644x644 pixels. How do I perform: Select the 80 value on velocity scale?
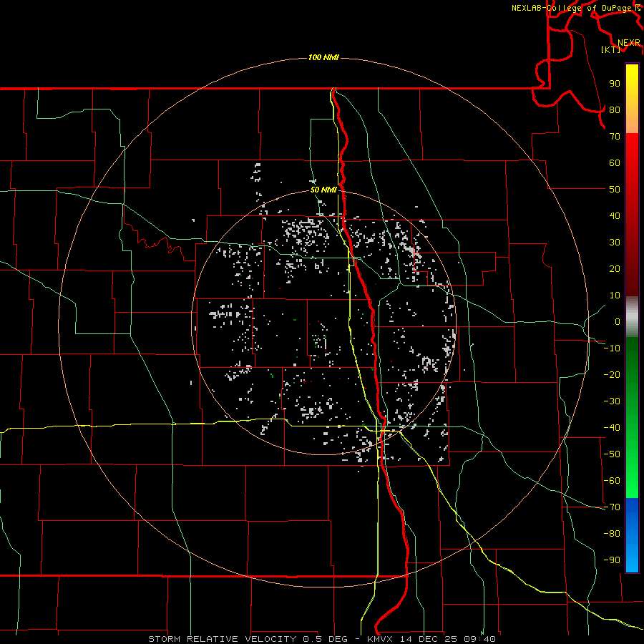[x=615, y=109]
